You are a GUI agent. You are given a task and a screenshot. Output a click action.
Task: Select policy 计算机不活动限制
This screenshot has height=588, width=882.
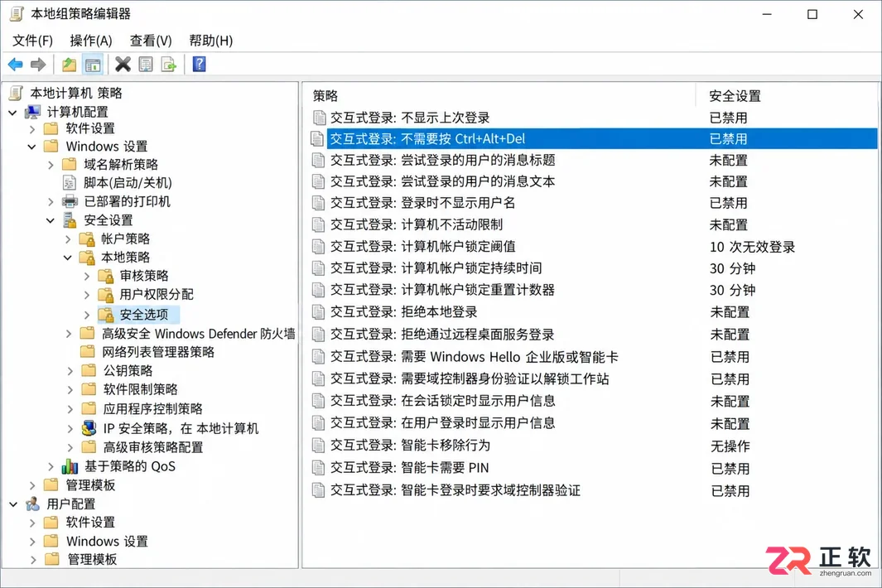pos(417,224)
